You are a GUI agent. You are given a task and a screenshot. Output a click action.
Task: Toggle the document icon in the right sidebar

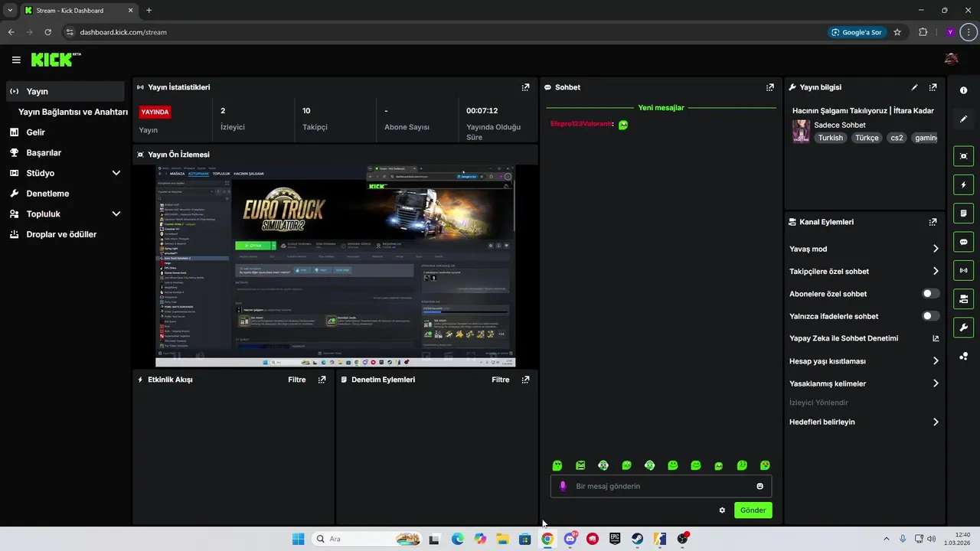[x=963, y=213]
